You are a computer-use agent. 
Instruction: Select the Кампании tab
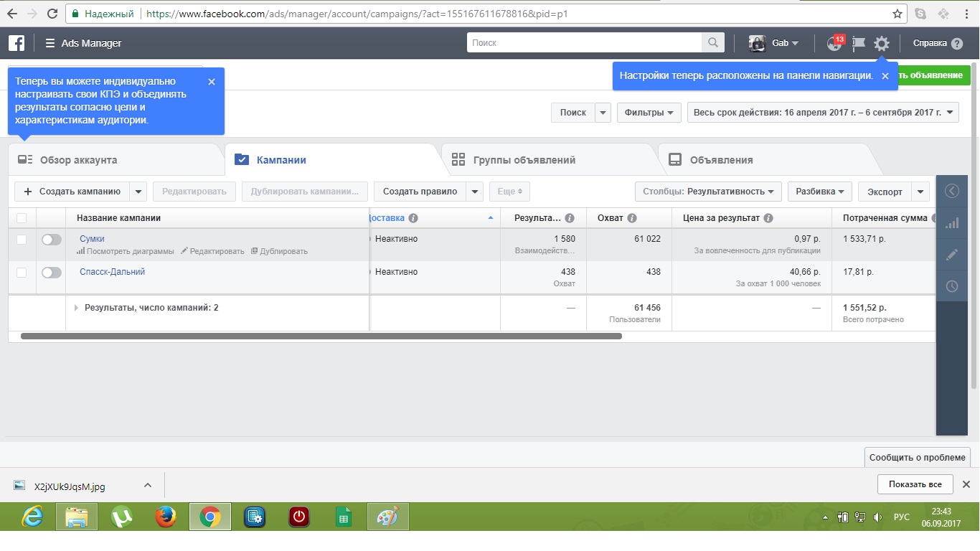click(331, 160)
